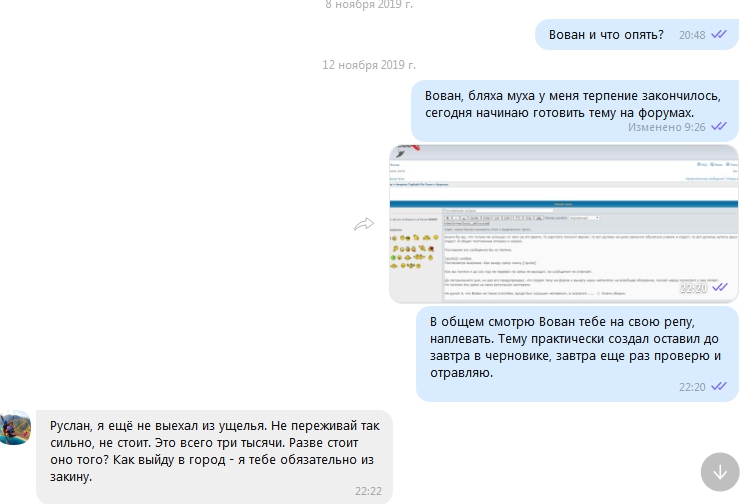
Task: Open the forum screenshot image
Action: [x=564, y=224]
